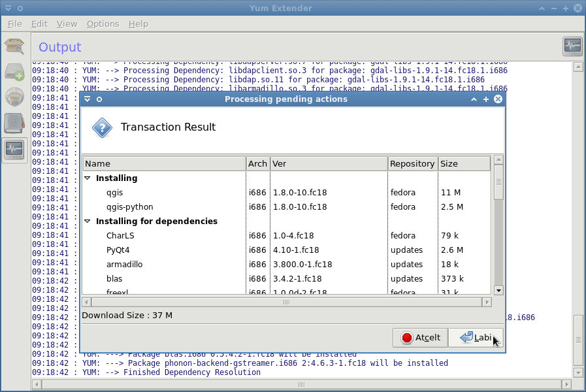Collapse the Installing for dependencies group
The width and height of the screenshot is (586, 392).
coord(88,221)
